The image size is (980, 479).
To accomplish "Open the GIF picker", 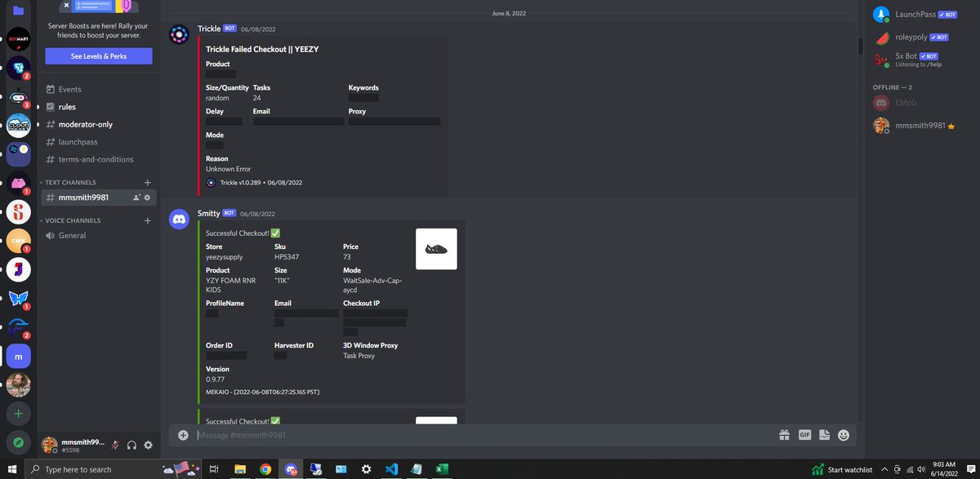I will click(804, 435).
